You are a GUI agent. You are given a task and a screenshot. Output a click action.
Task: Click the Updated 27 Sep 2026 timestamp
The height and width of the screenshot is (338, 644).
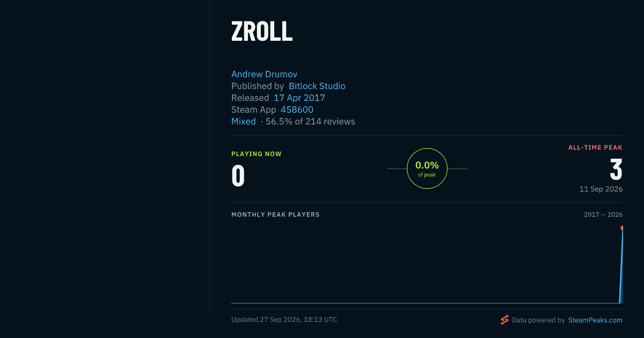tap(284, 319)
